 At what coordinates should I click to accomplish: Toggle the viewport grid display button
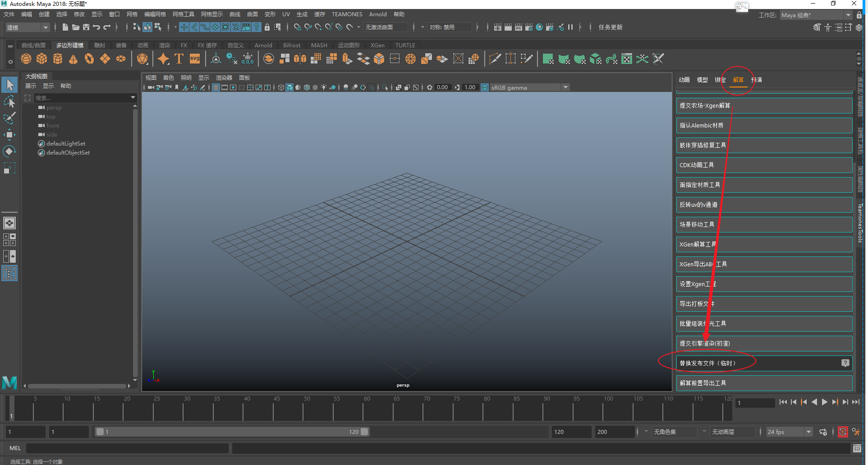216,87
